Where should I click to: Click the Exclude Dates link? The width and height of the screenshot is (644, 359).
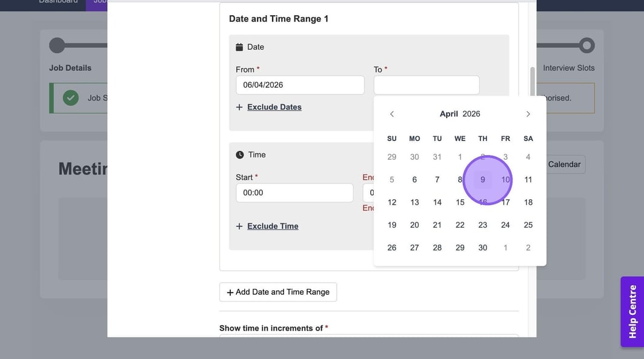click(x=274, y=107)
